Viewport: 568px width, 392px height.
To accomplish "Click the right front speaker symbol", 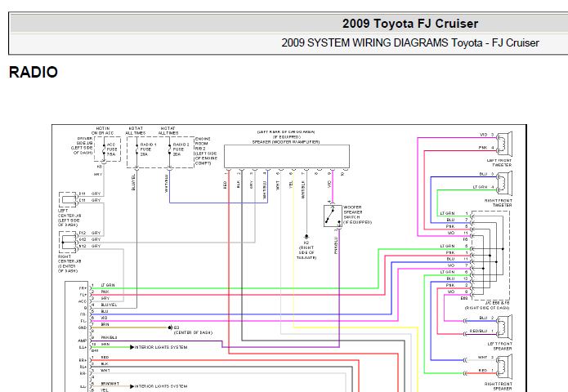I will [x=504, y=367].
